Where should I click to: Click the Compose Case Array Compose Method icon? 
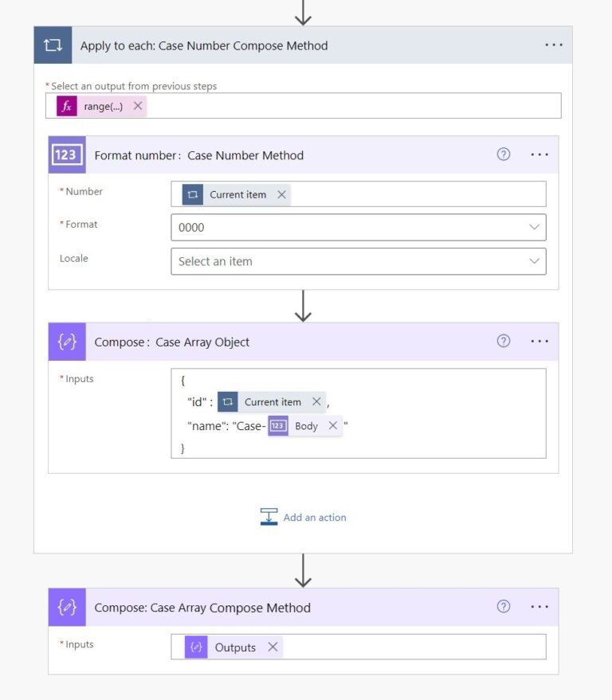pyautogui.click(x=67, y=607)
